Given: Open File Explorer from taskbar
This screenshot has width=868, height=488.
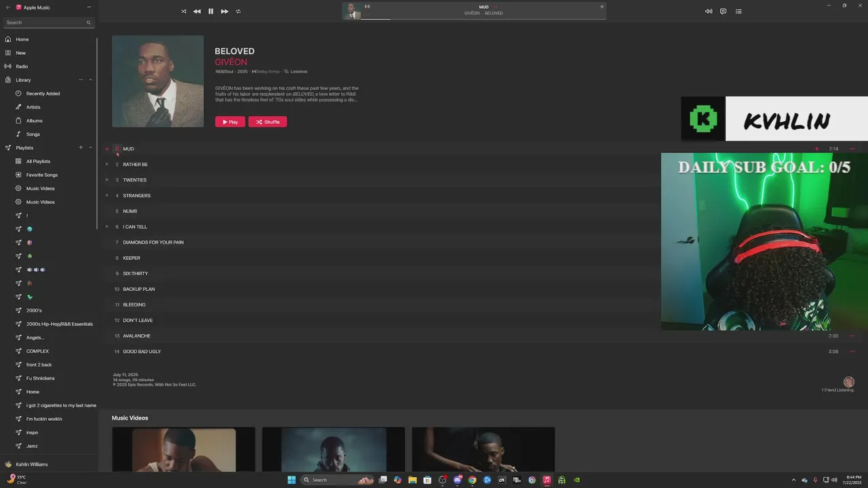Looking at the screenshot, I should coord(412,480).
